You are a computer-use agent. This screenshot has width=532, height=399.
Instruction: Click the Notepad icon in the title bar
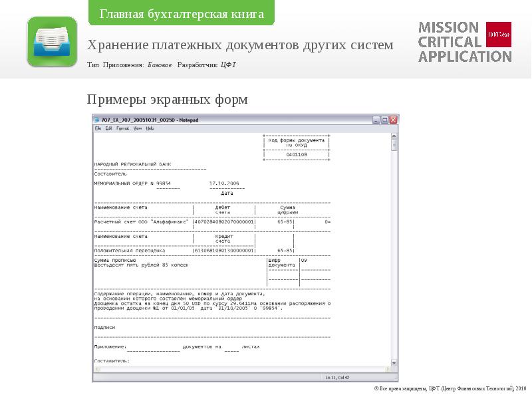96,120
